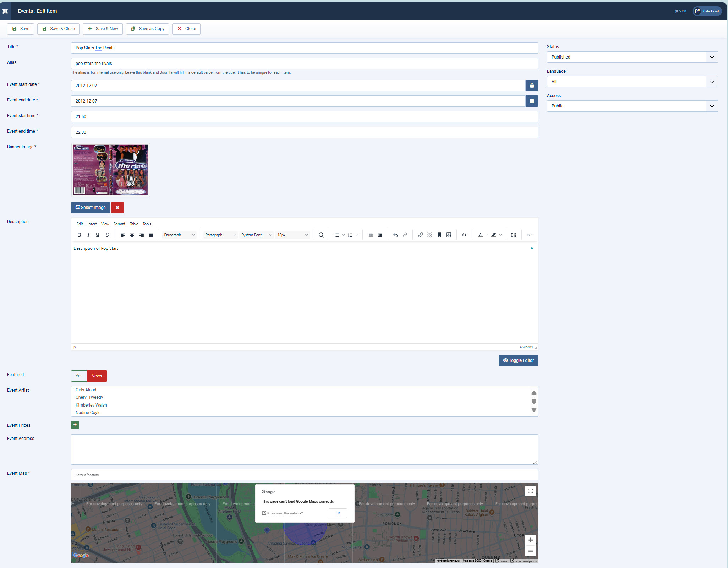Add an Event Prices row with plus button
This screenshot has height=568, width=728.
point(75,425)
